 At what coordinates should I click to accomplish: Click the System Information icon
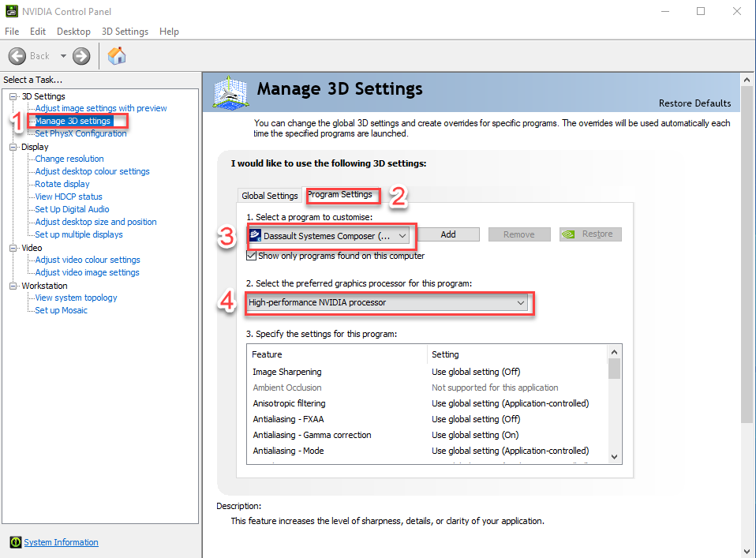point(16,542)
